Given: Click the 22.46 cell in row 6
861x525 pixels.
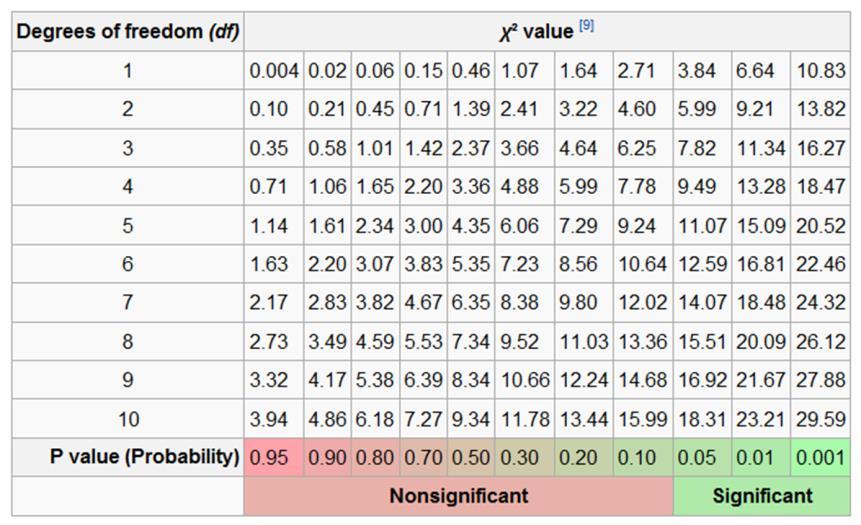Looking at the screenshot, I should pos(820,264).
